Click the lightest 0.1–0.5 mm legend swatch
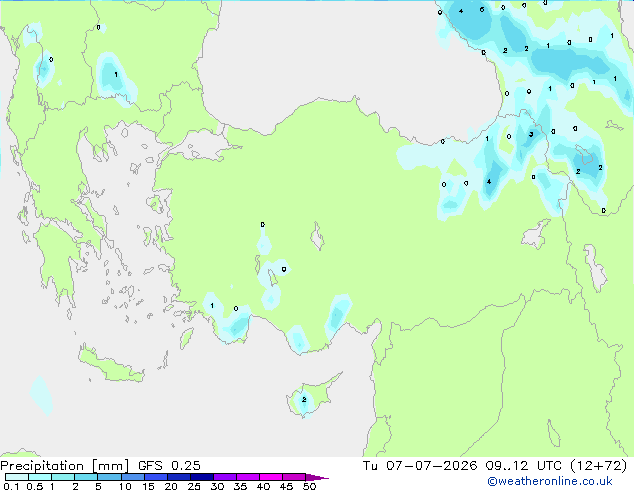634x490 pixels. point(17,477)
